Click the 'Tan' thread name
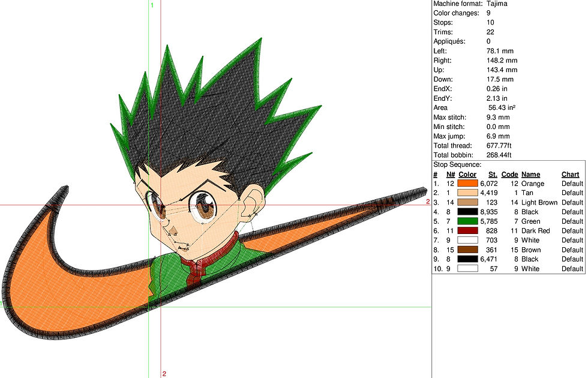The image size is (588, 378). 527,193
